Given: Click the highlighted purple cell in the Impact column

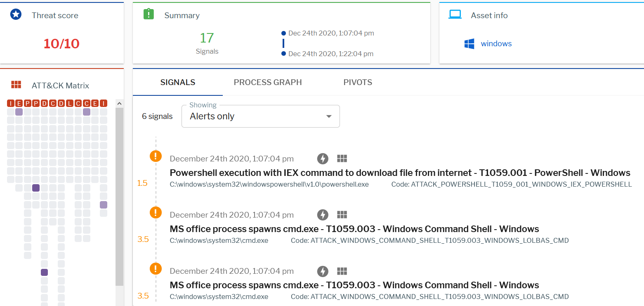Looking at the screenshot, I should click(x=104, y=205).
